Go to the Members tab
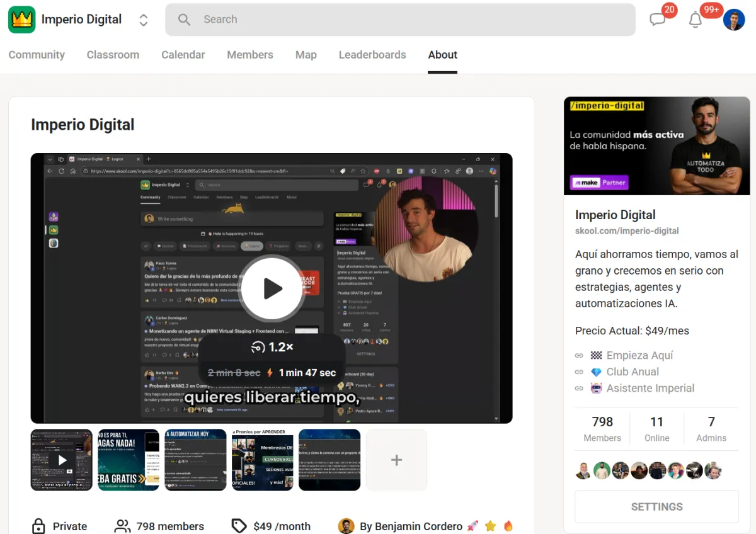This screenshot has width=756, height=534. tap(250, 55)
